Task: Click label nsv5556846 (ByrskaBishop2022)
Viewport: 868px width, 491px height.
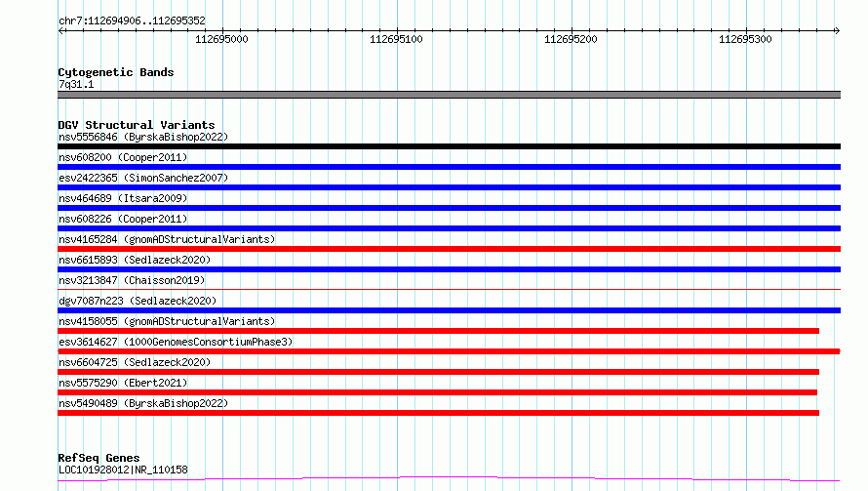Action: [x=143, y=137]
